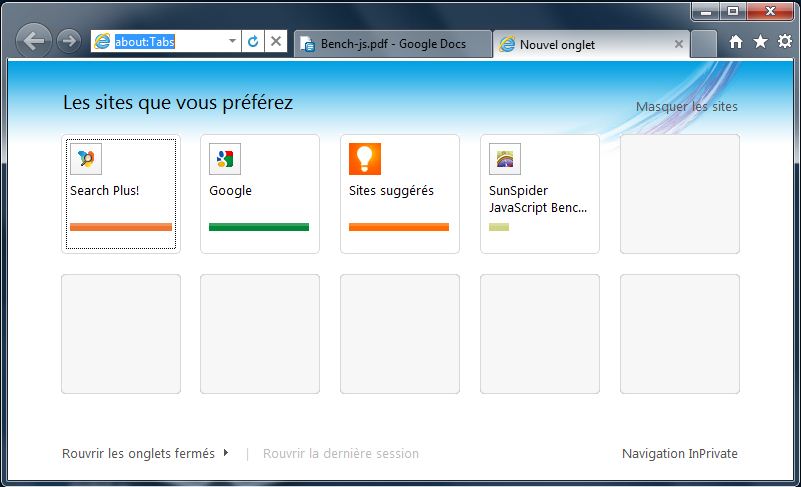801x487 pixels.
Task: Click the Google site favicon
Action: pyautogui.click(x=225, y=159)
